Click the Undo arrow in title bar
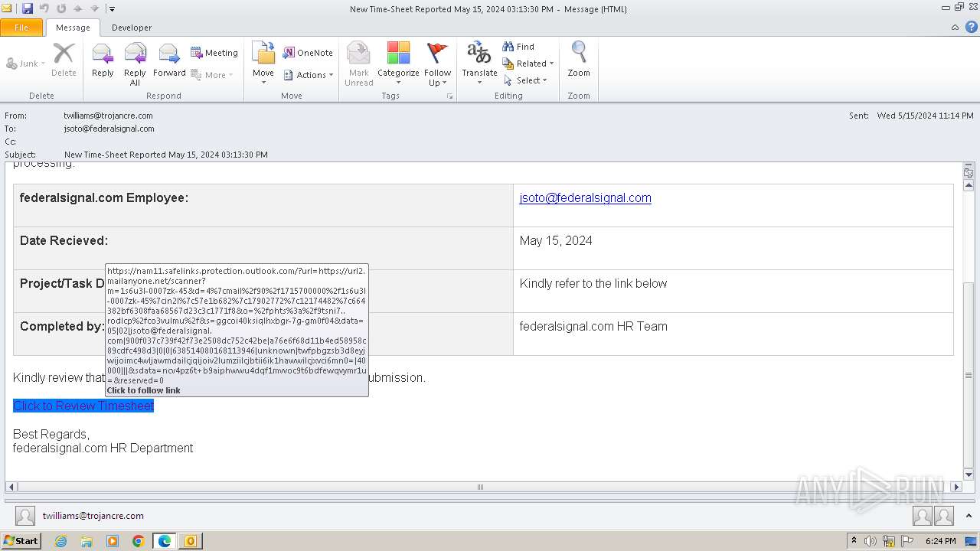Screen dimensions: 980x551 tap(44, 8)
